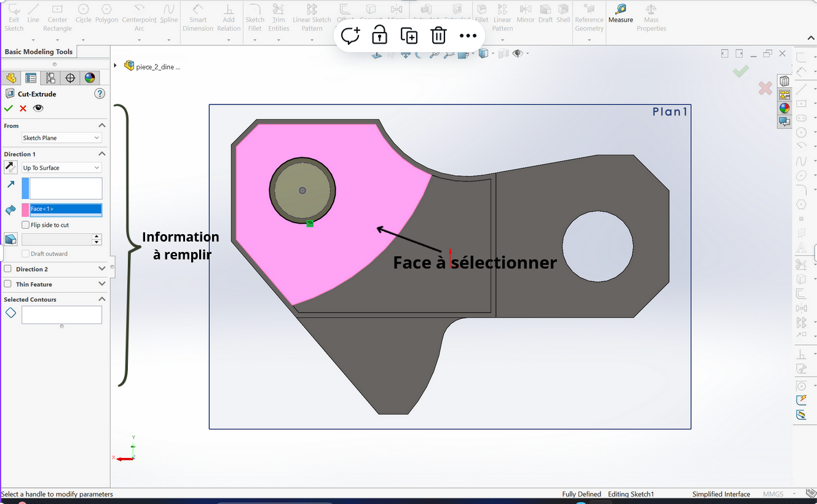The height and width of the screenshot is (504, 817).
Task: Open the Reference Geometry dropdown arrow
Action: tap(589, 40)
